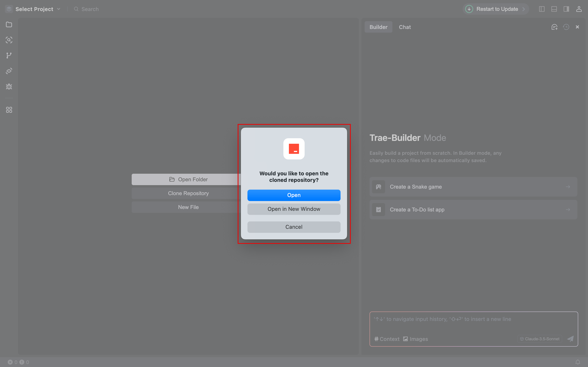588x367 pixels.
Task: Toggle the right AI sidebar layout icon
Action: (x=566, y=9)
